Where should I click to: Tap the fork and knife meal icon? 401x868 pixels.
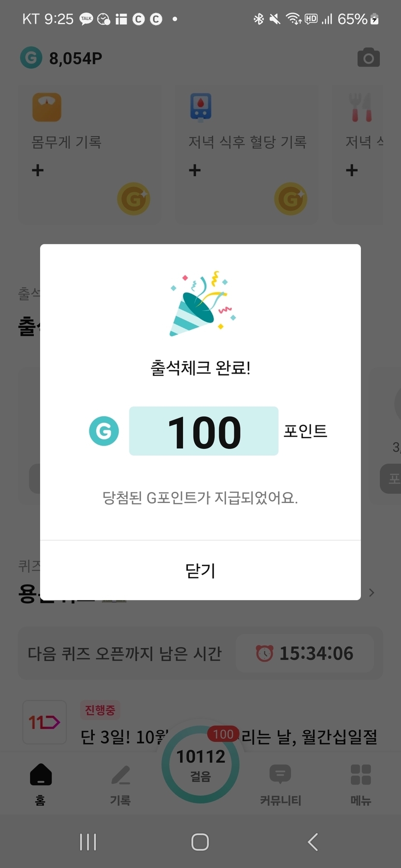361,107
